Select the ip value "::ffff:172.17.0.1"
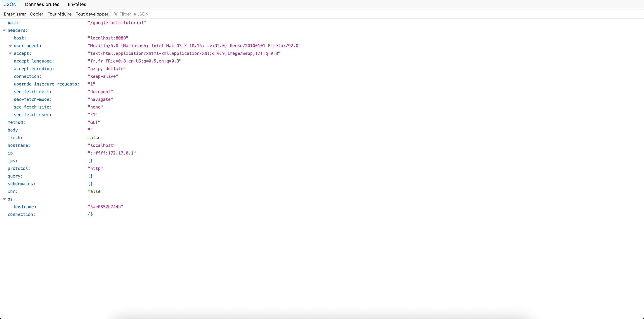This screenshot has width=644, height=319. tap(112, 153)
